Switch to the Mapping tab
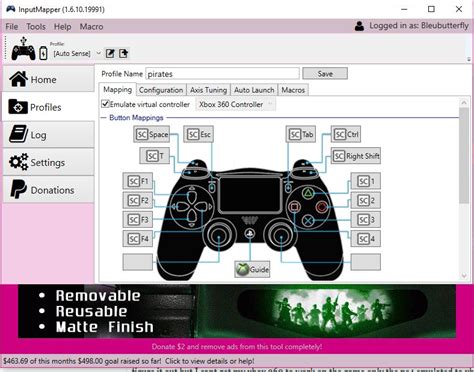The image size is (474, 372). (x=117, y=90)
